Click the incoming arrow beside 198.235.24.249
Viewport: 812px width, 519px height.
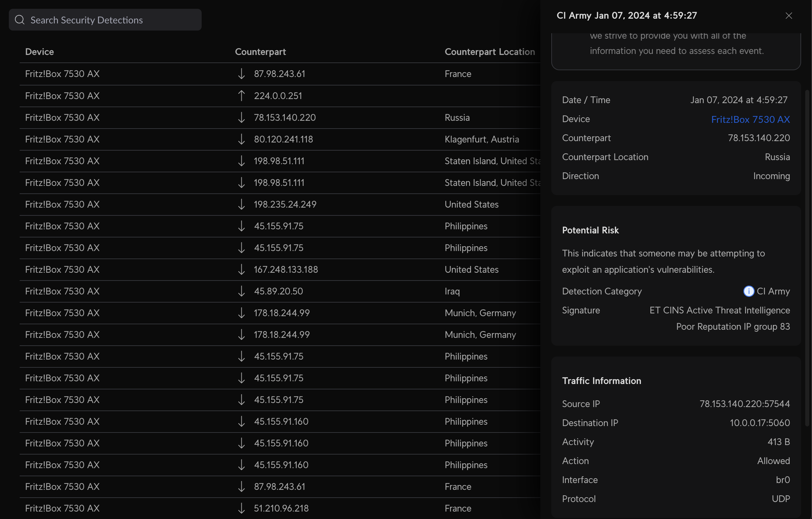pyautogui.click(x=241, y=204)
